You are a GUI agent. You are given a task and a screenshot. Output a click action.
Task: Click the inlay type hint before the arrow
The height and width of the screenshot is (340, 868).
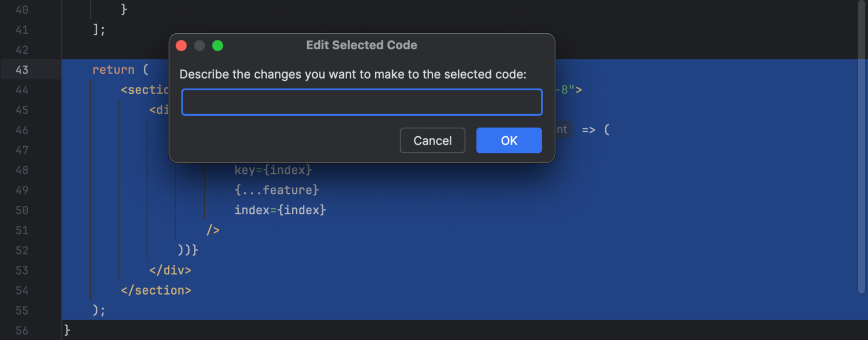tap(562, 130)
